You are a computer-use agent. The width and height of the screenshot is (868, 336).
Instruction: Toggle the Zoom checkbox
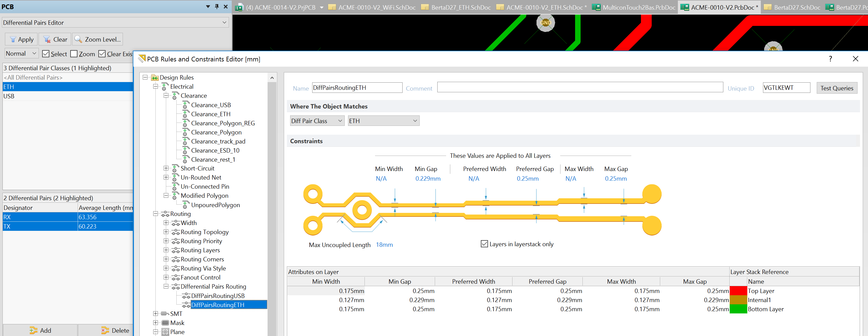tap(74, 53)
